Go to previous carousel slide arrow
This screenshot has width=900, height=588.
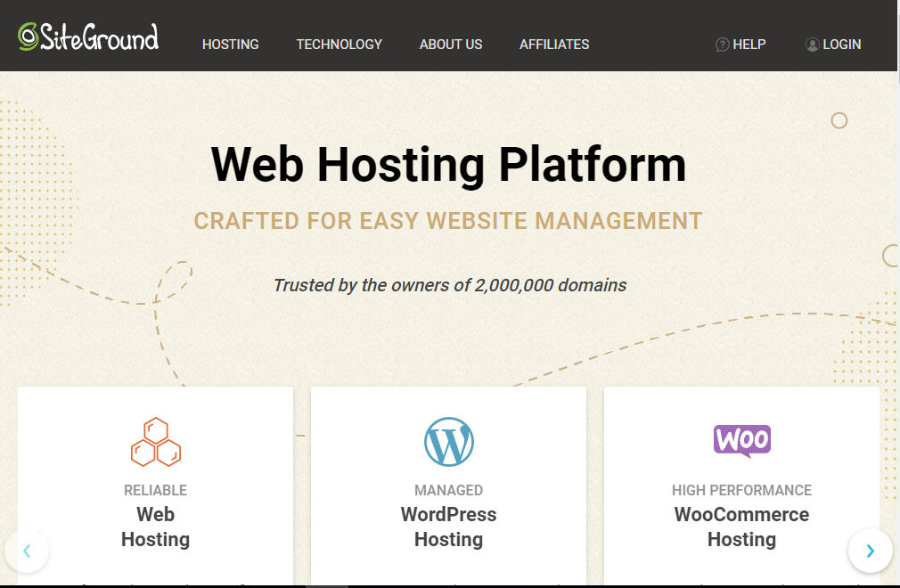(x=27, y=551)
